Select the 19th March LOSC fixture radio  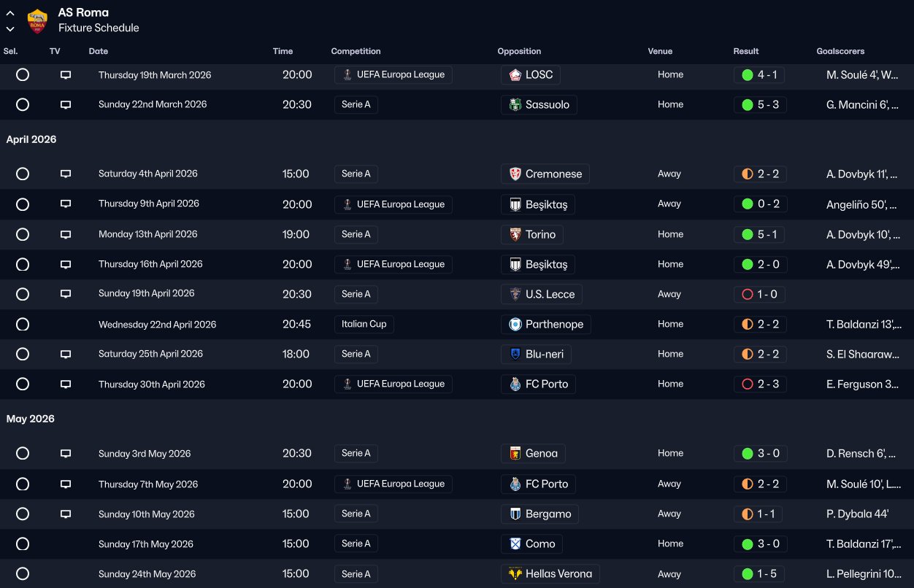pos(23,74)
